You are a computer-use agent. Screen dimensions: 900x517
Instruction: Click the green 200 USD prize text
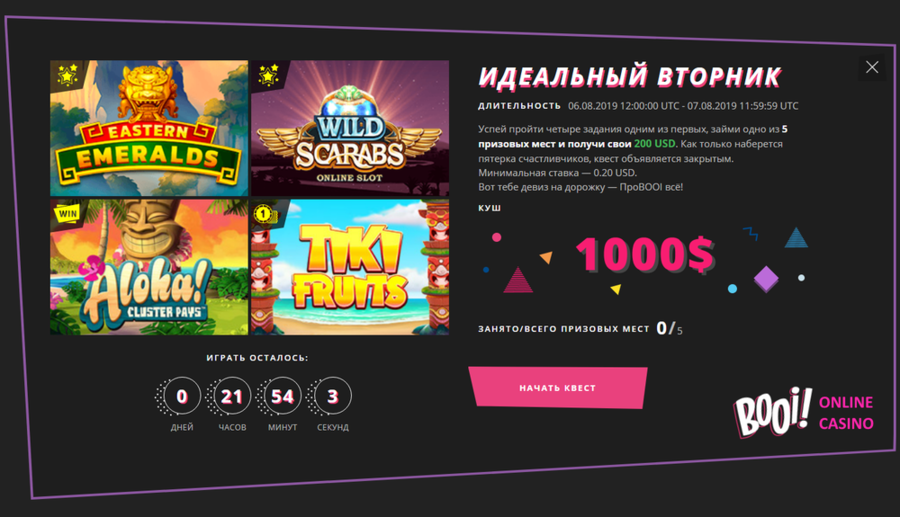[x=654, y=143]
